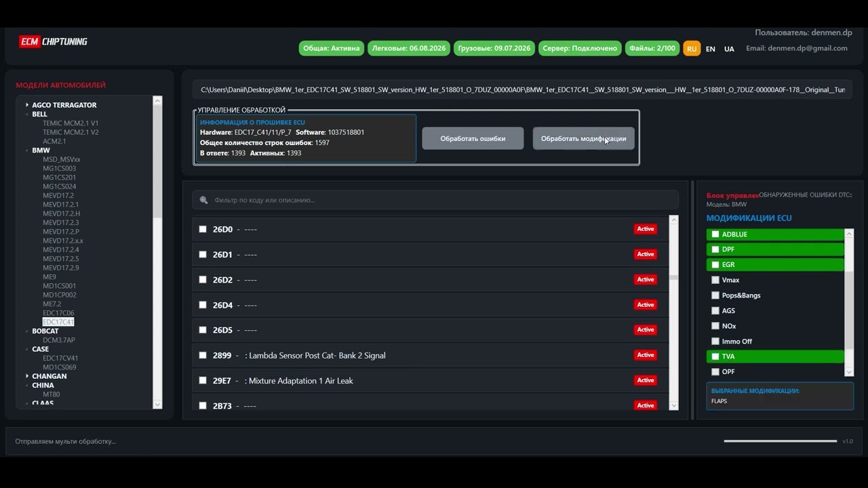The image size is (868, 488).
Task: Click error list scrollbar up arrow
Action: [673, 220]
